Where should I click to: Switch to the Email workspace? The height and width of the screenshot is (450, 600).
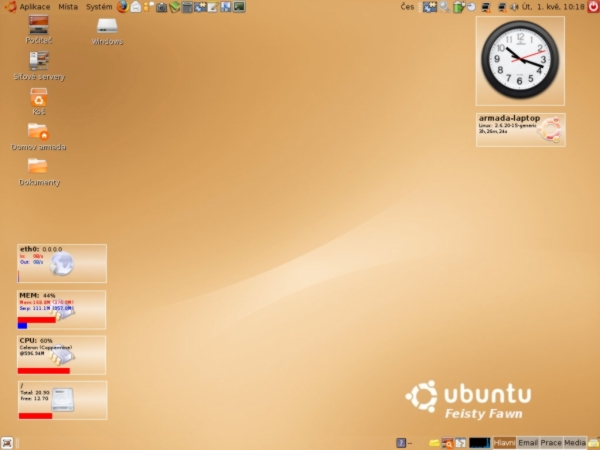[x=528, y=443]
